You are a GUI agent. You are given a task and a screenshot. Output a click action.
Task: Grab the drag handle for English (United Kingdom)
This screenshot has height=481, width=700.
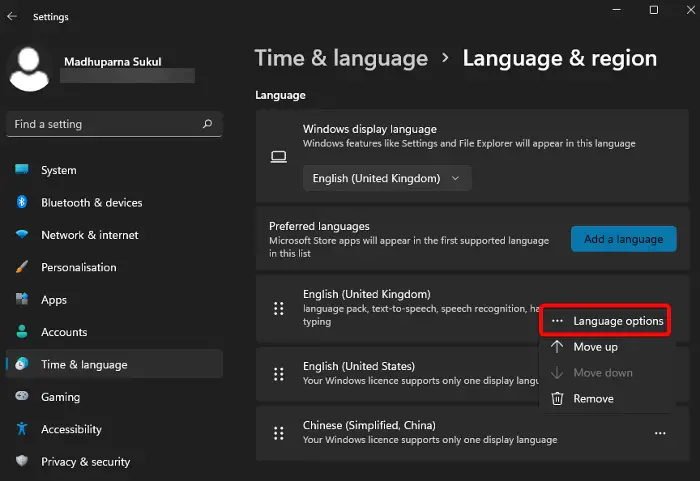279,308
